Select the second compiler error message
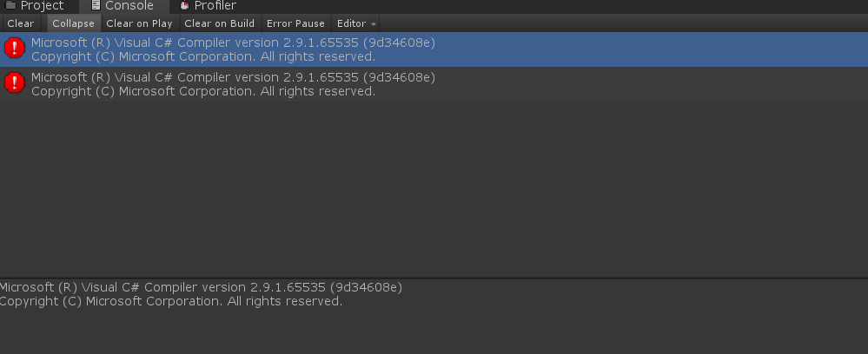868x354 pixels. click(233, 84)
